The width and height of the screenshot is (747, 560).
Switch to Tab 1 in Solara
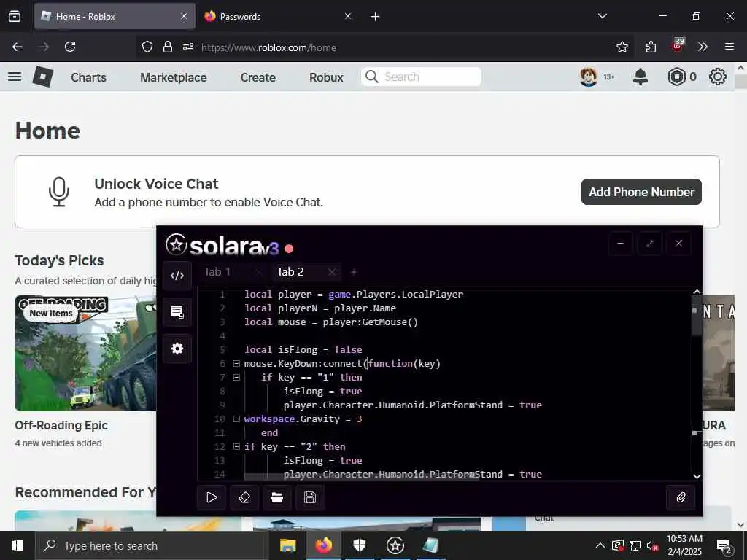217,272
